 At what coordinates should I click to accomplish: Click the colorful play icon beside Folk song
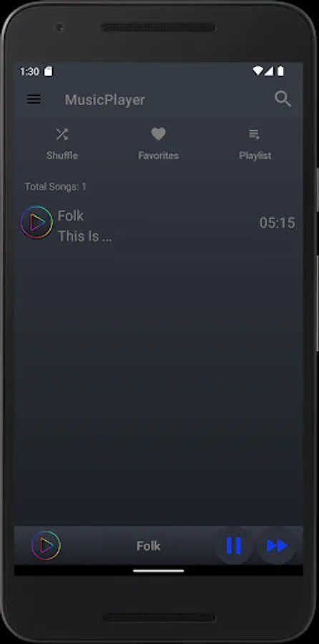tap(36, 223)
